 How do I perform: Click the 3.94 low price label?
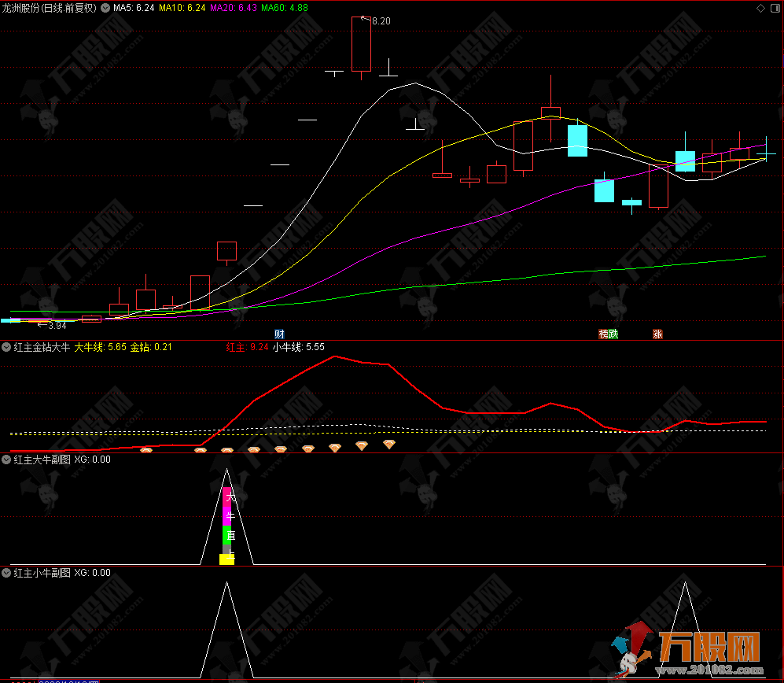coord(57,326)
